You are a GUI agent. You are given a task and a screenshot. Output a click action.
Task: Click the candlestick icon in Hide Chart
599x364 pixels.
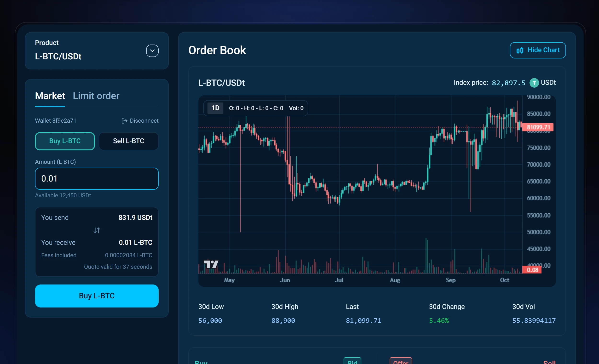[520, 50]
